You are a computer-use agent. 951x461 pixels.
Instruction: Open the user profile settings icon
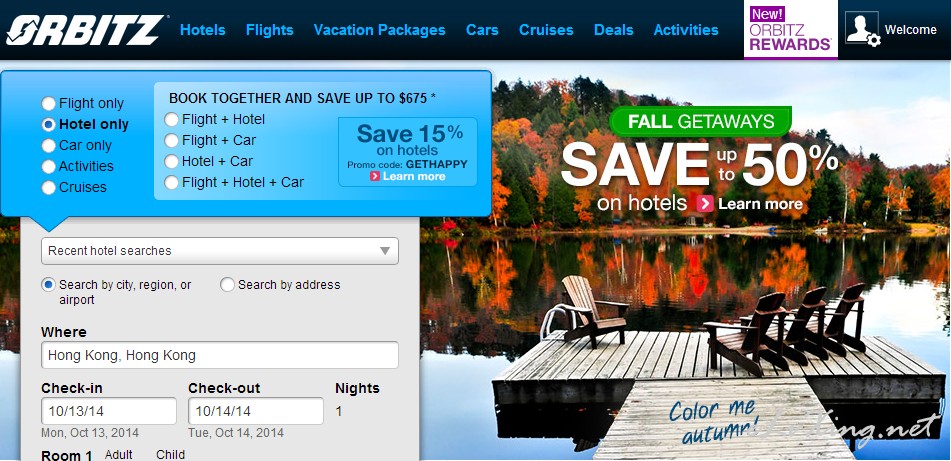[862, 29]
